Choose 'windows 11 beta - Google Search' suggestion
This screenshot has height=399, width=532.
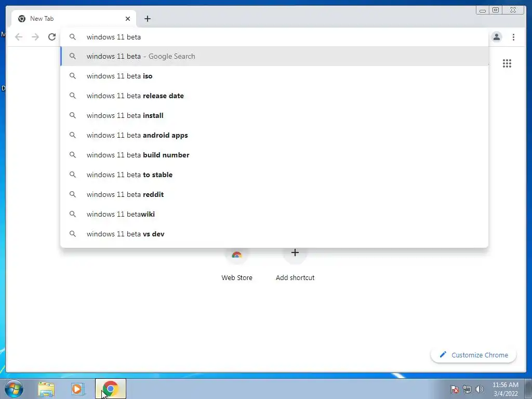tap(274, 56)
